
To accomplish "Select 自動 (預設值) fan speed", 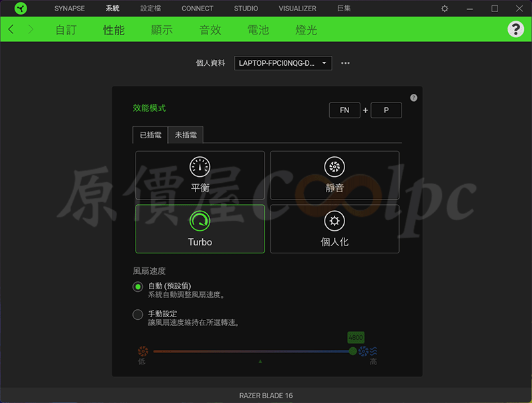I will 138,287.
